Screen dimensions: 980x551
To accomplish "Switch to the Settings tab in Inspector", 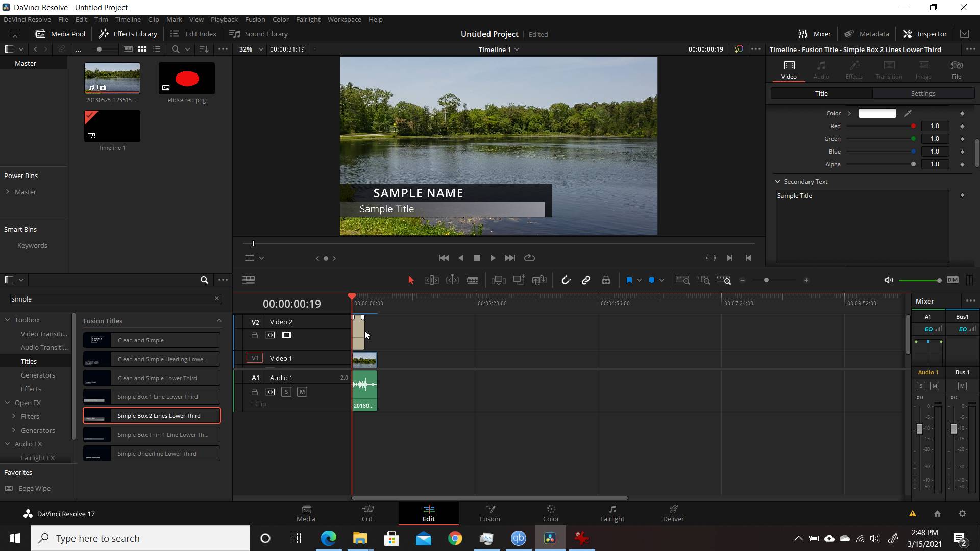I will pos(923,94).
